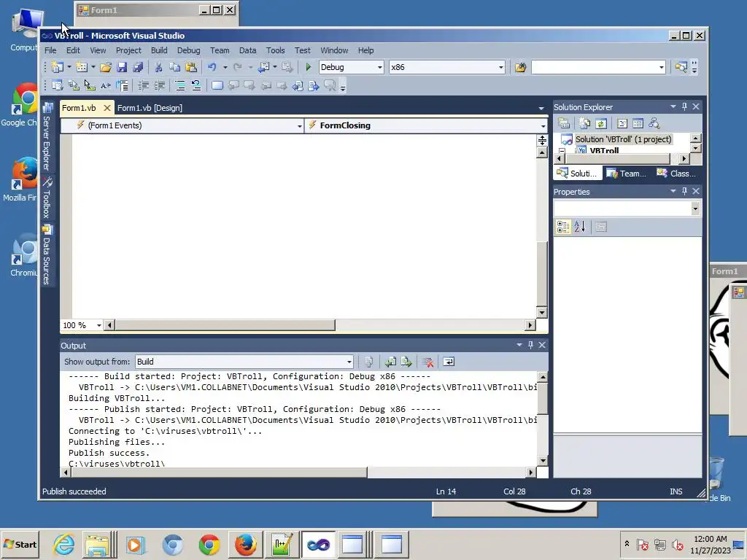Image resolution: width=747 pixels, height=560 pixels.
Task: Toggle Alphabetical sort in Properties panel
Action: point(580,227)
